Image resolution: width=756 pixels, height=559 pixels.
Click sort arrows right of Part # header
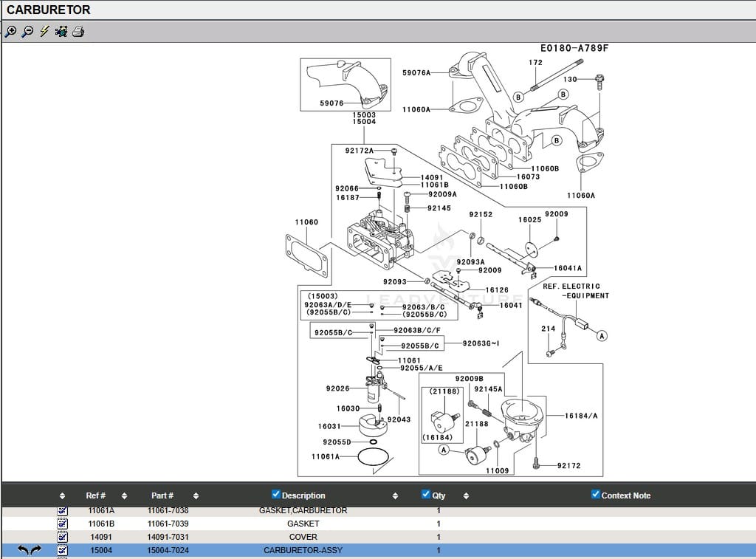click(x=196, y=496)
